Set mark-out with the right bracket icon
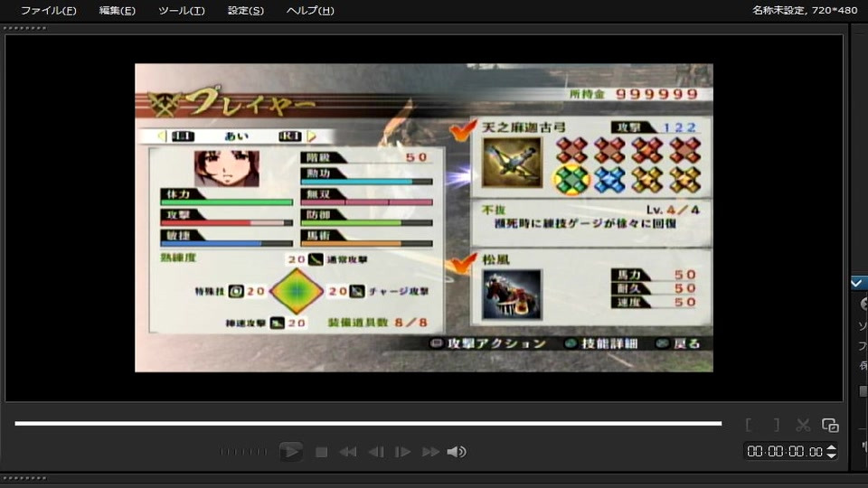The image size is (868, 488). point(776,425)
